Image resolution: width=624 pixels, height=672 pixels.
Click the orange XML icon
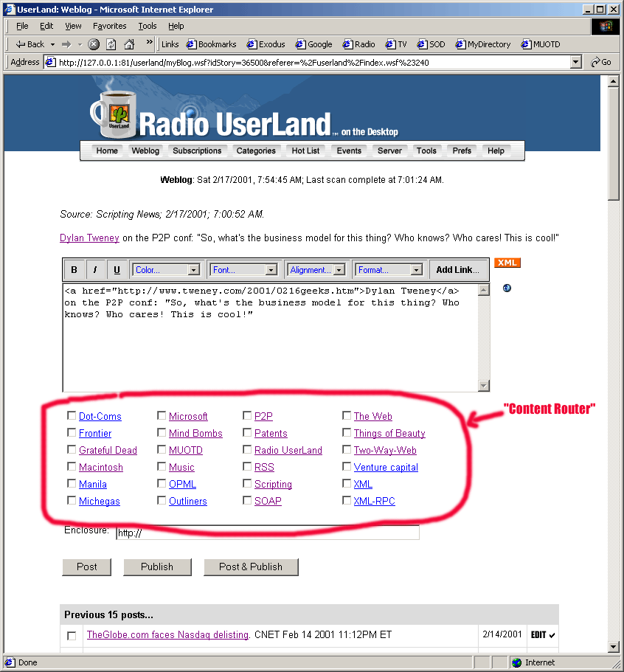click(x=507, y=263)
